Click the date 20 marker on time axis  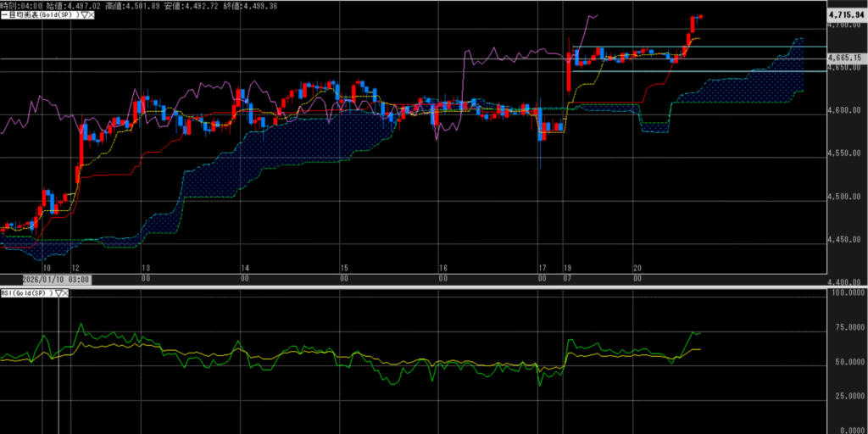[637, 267]
